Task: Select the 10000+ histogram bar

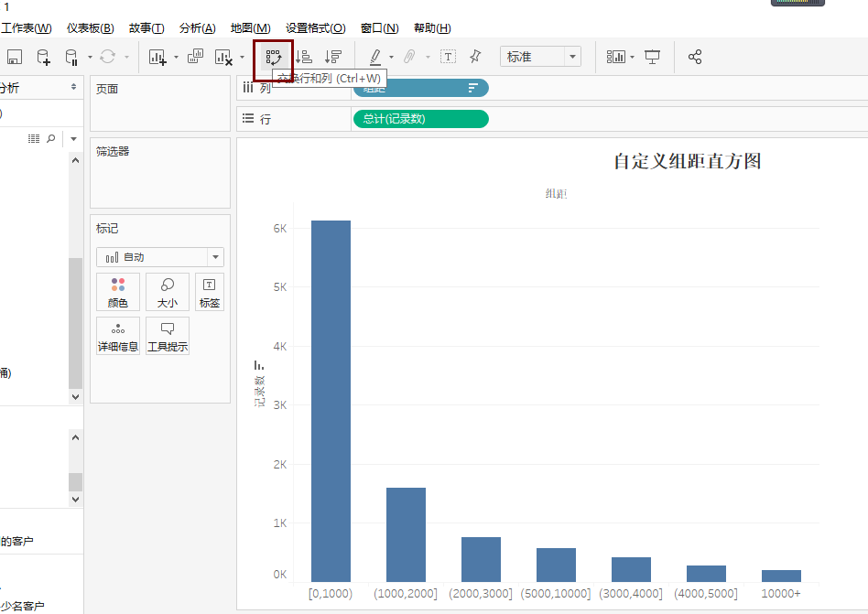Action: [781, 576]
